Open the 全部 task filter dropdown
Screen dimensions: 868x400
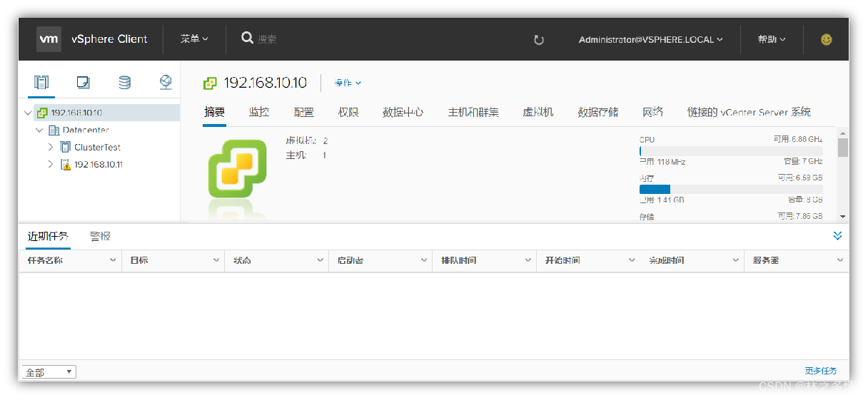[49, 372]
